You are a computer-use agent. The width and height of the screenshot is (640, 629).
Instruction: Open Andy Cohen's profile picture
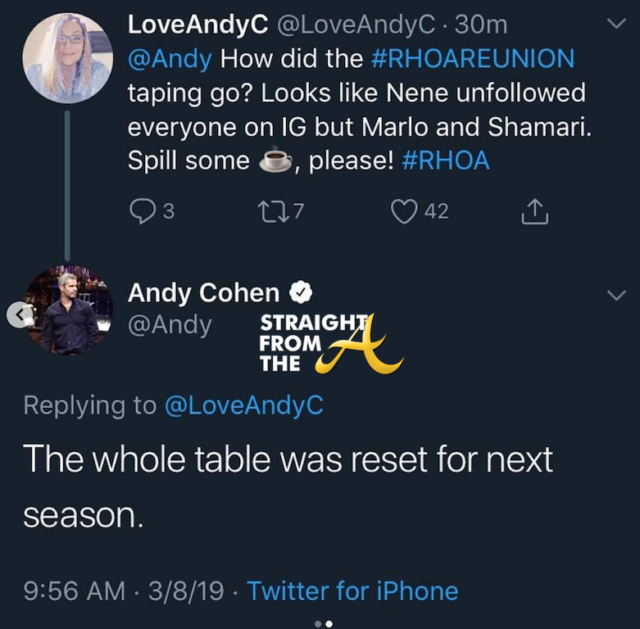pyautogui.click(x=69, y=311)
